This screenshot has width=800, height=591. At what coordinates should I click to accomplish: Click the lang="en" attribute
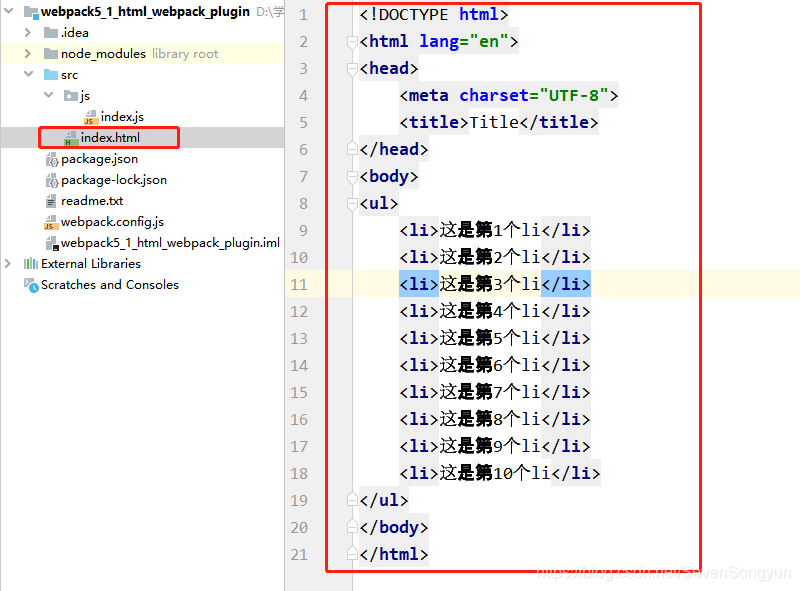click(x=464, y=41)
